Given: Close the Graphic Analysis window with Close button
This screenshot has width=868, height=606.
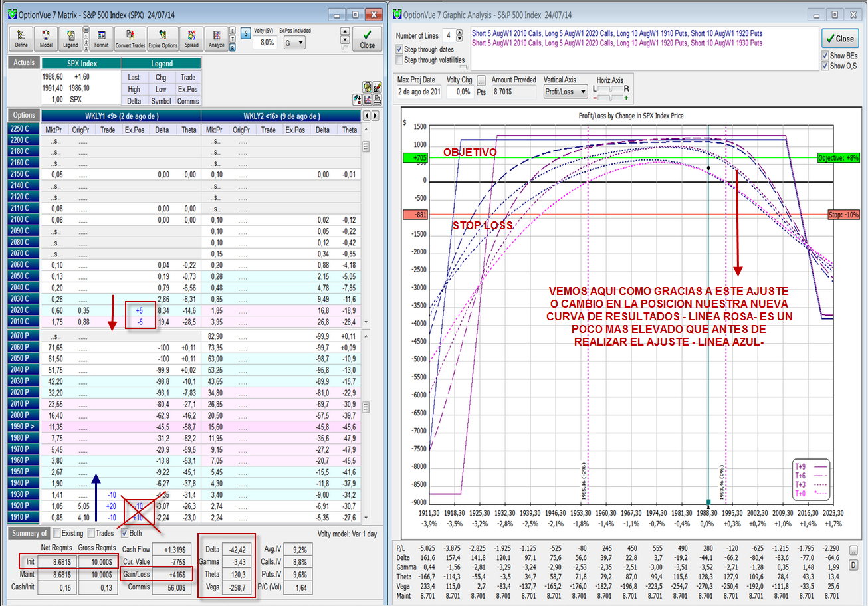Looking at the screenshot, I should click(840, 39).
